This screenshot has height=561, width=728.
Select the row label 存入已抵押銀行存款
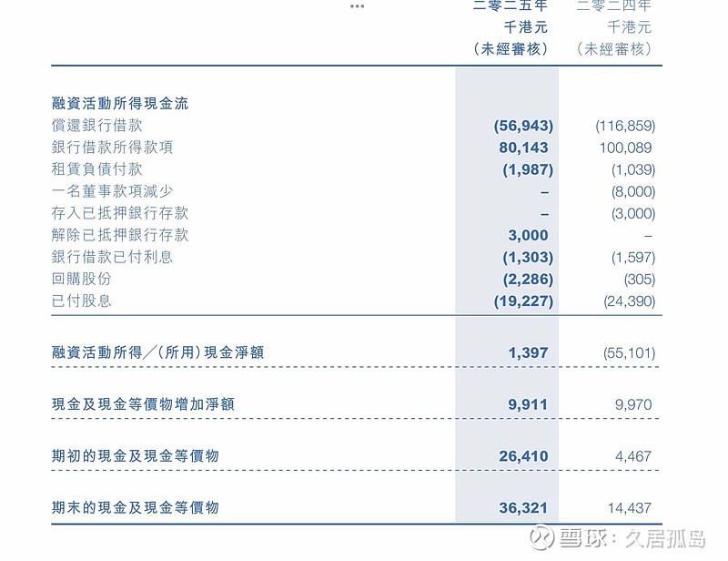tap(120, 212)
